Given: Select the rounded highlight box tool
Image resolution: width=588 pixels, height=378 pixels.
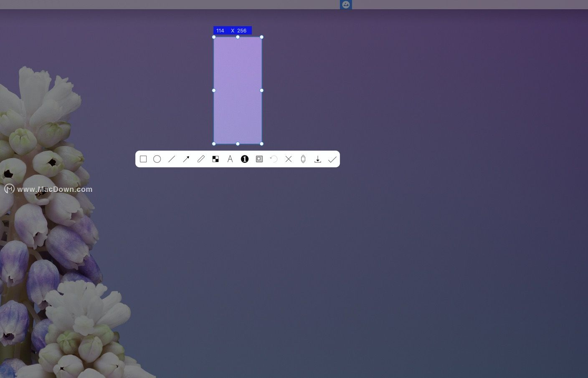Looking at the screenshot, I should pos(259,159).
